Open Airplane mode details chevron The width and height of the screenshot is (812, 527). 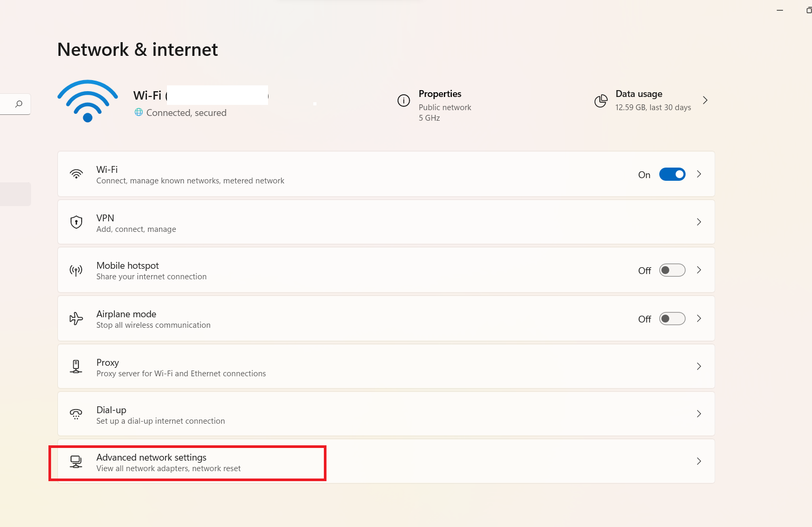(x=699, y=318)
